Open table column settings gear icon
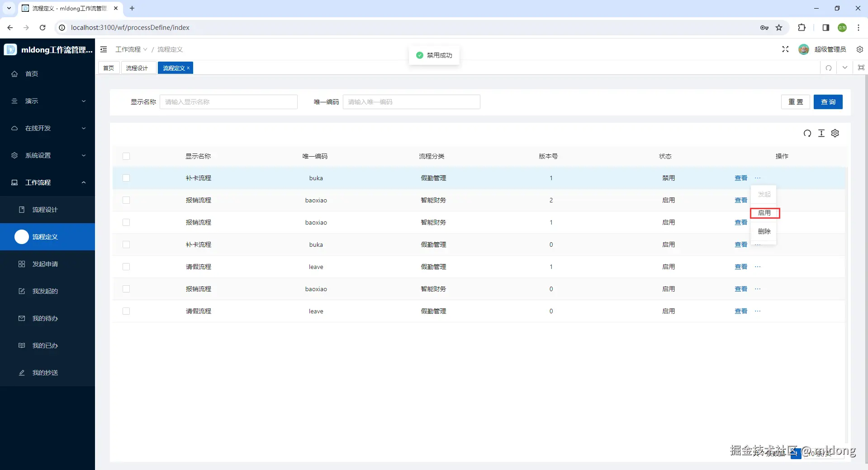The image size is (868, 470). (x=835, y=133)
